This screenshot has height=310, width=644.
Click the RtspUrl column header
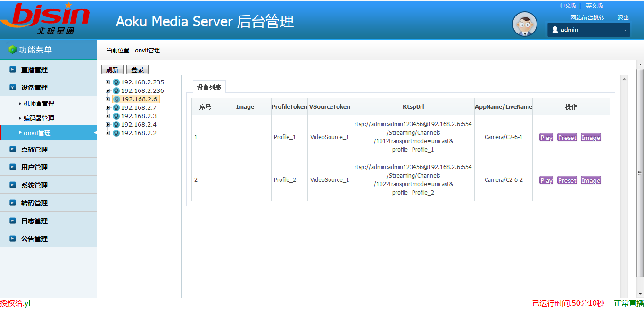pos(413,107)
